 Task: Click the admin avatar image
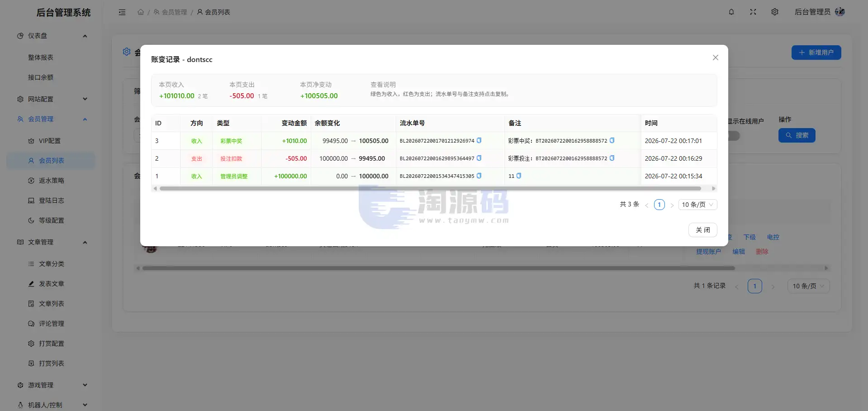pyautogui.click(x=840, y=12)
